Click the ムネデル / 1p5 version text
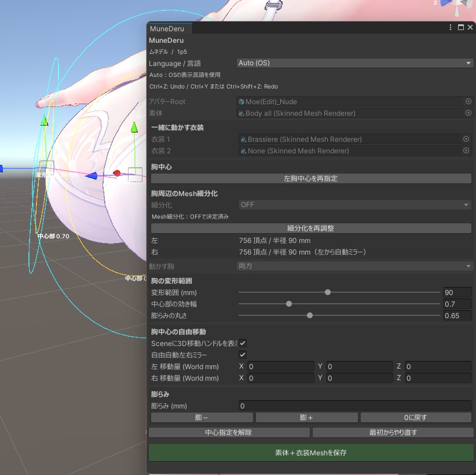The width and height of the screenshot is (476, 475). (x=168, y=51)
